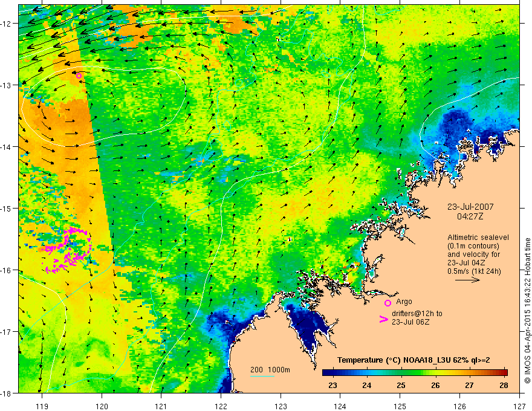Click the '(0.1m contours)' legend text
Screen dimensions: 532x411
coord(473,246)
